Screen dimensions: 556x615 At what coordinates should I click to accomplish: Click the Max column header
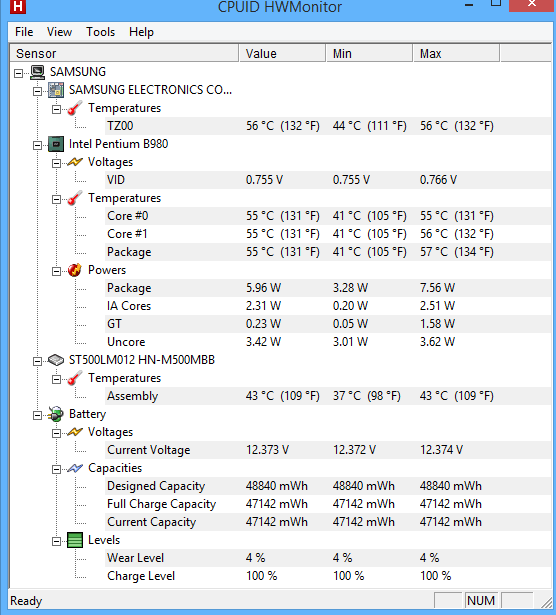(x=456, y=53)
